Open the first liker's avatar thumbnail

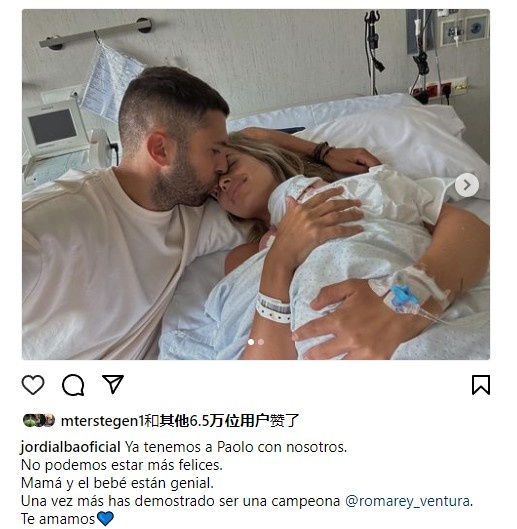29,420
